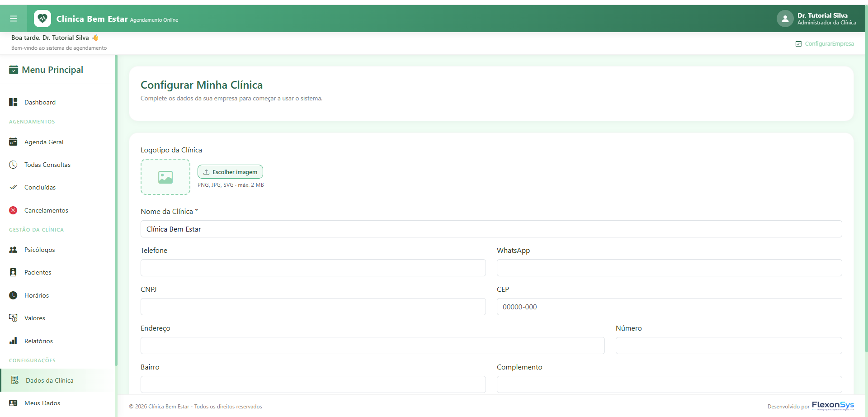This screenshot has width=868, height=417.
Task: Click the logo image placeholder box
Action: coord(165,177)
